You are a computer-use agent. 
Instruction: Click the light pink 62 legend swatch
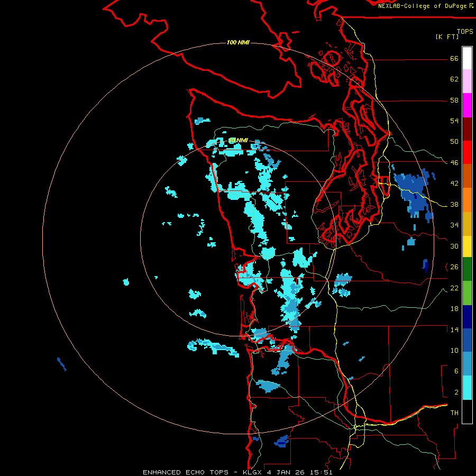pyautogui.click(x=467, y=81)
